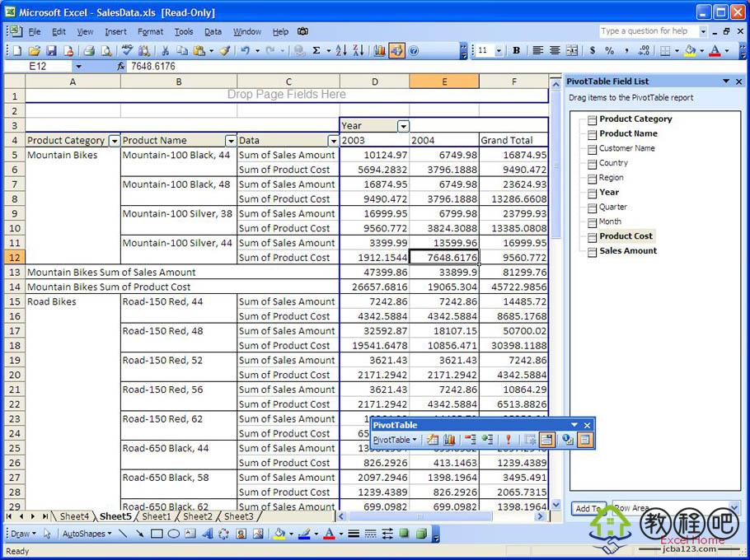
Task: Click Format Report icon in PivotTable toolbar
Action: coord(433,440)
